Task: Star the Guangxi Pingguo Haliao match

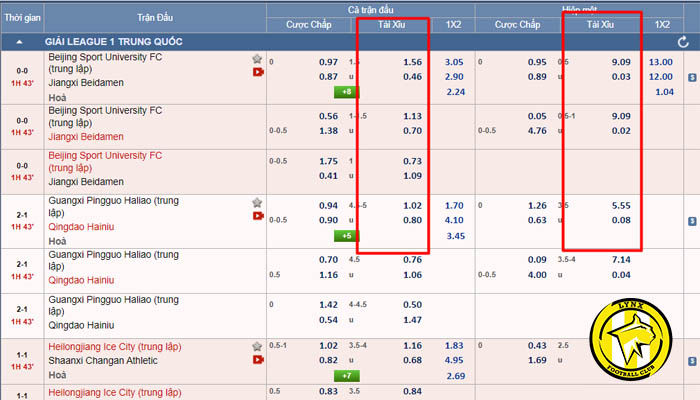Action: (x=257, y=203)
